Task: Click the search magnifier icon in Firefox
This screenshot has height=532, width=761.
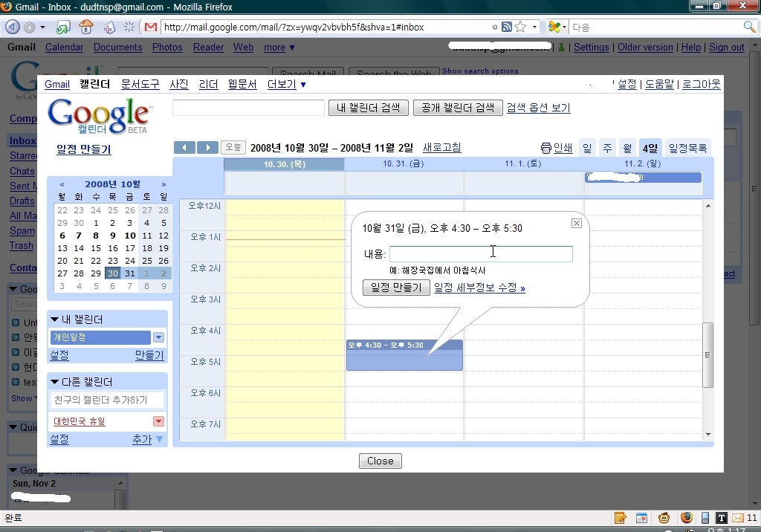Action: 749,27
